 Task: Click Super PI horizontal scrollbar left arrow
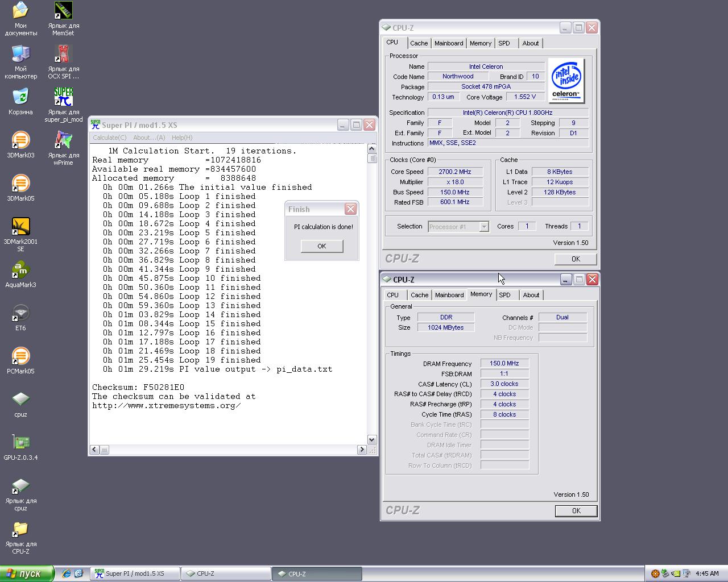pyautogui.click(x=94, y=450)
